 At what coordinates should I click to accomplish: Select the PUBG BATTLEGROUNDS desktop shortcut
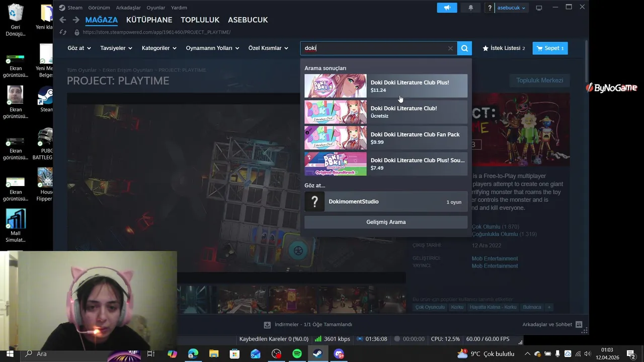44,144
